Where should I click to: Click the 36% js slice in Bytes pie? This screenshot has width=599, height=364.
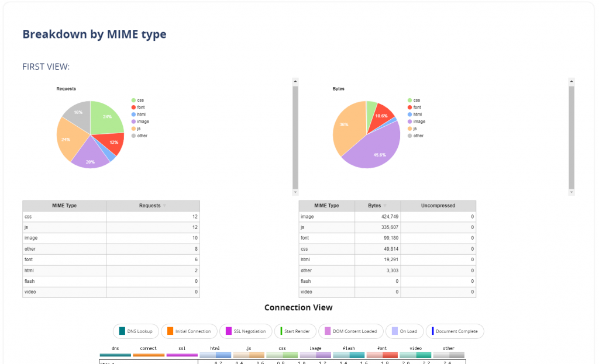[x=345, y=126]
